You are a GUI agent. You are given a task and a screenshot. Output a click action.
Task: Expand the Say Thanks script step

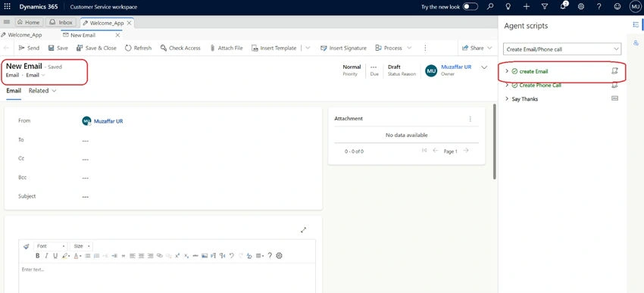tap(507, 99)
